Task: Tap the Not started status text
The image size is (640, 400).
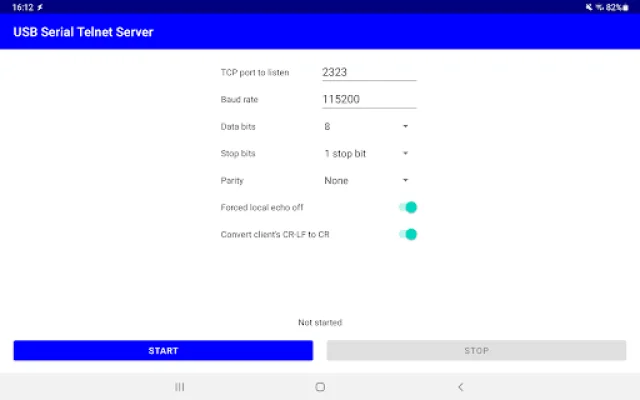Action: [320, 322]
